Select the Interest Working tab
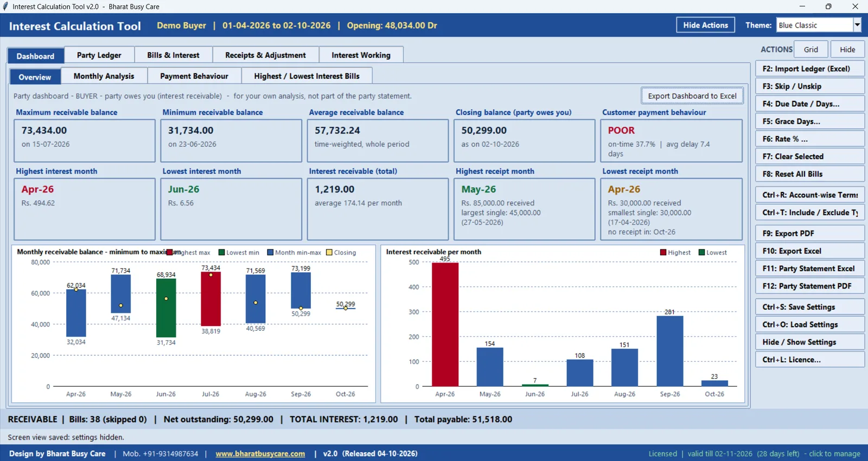The height and width of the screenshot is (461, 868). coord(361,55)
